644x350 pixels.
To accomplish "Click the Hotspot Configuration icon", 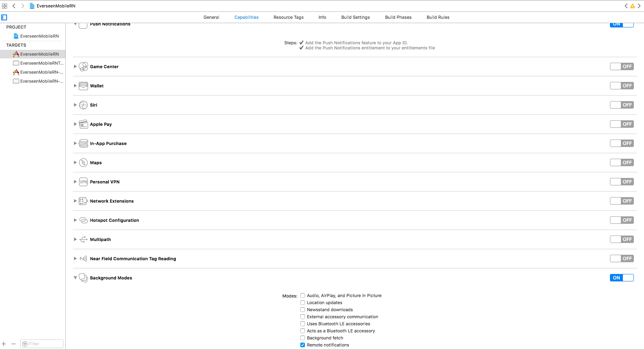I will [x=83, y=220].
